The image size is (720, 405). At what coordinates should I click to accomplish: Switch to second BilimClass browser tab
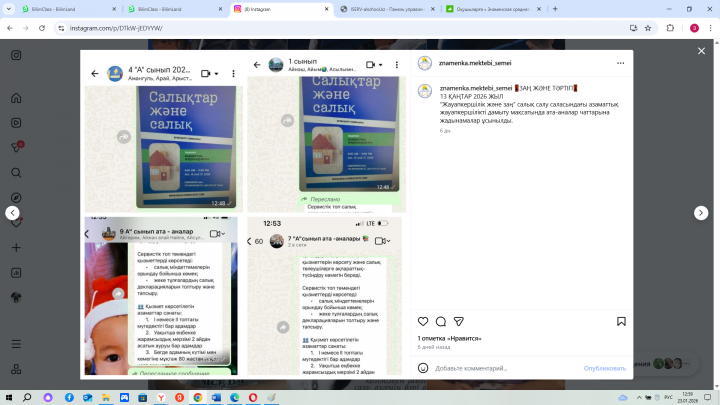pyautogui.click(x=174, y=9)
